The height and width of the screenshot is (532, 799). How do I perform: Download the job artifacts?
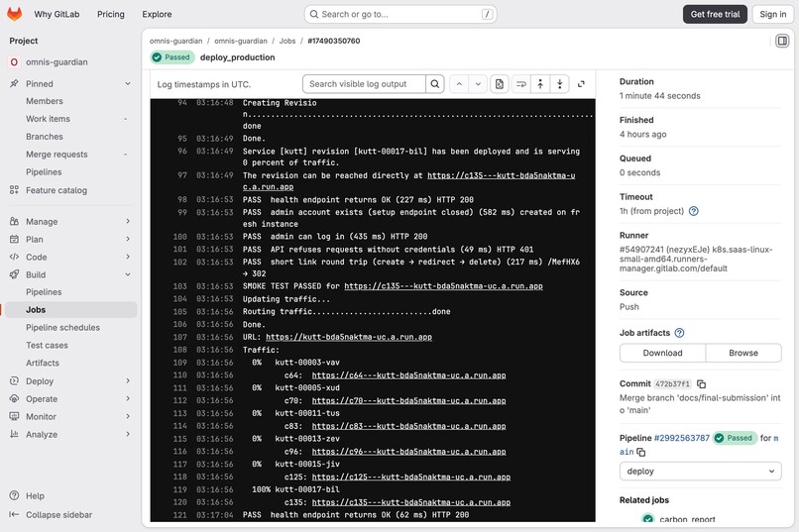pos(662,353)
